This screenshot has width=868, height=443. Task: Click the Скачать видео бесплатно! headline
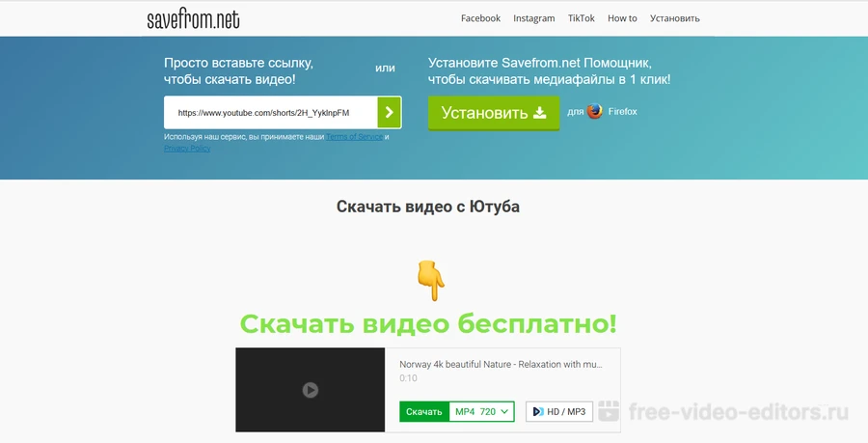tap(428, 323)
